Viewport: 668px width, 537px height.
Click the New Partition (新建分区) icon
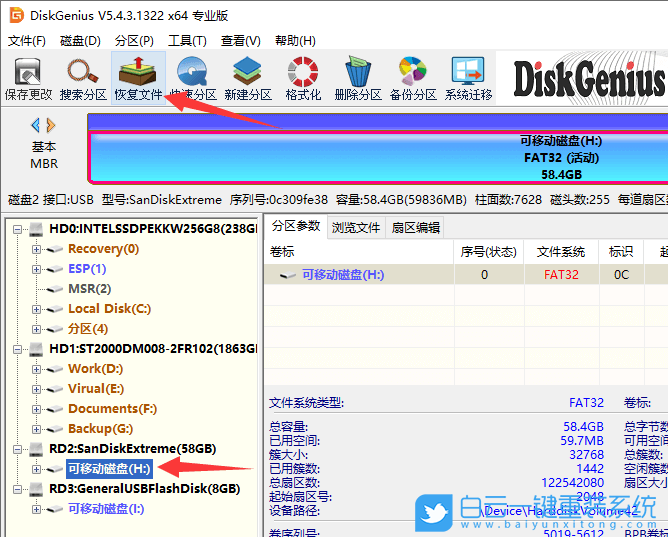click(x=248, y=79)
